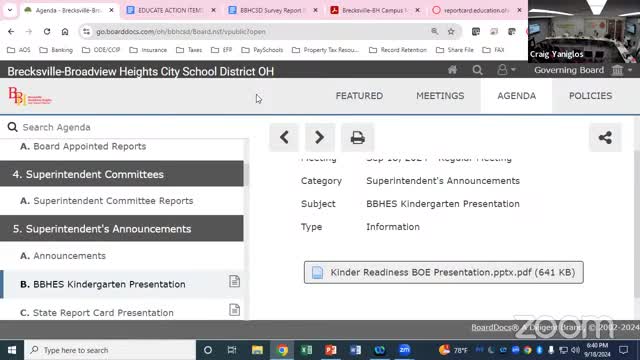Go to next agenda item arrow

click(320, 138)
